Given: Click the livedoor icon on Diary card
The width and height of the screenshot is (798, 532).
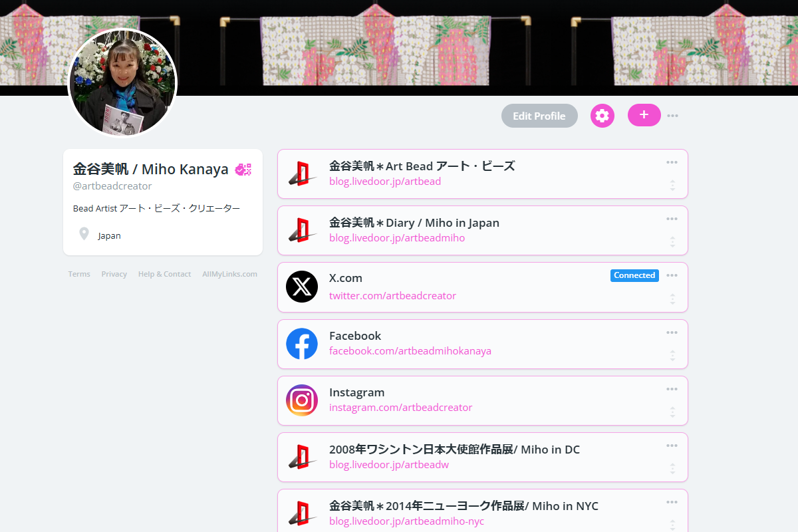Looking at the screenshot, I should [x=302, y=230].
